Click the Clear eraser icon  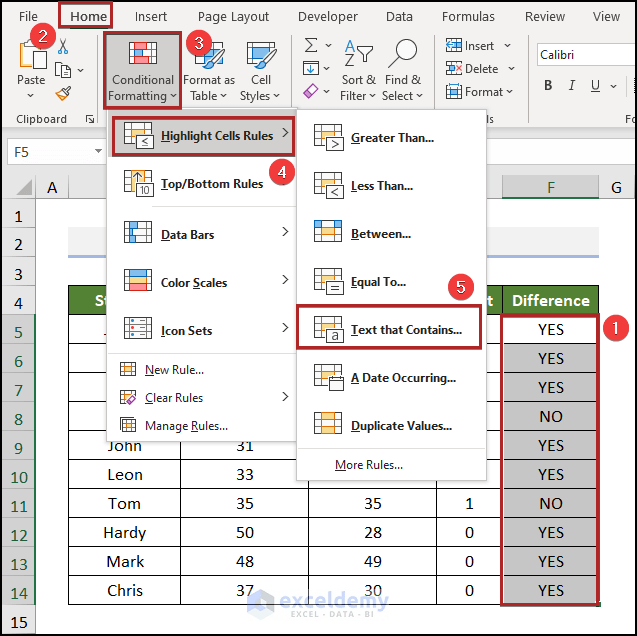click(311, 91)
